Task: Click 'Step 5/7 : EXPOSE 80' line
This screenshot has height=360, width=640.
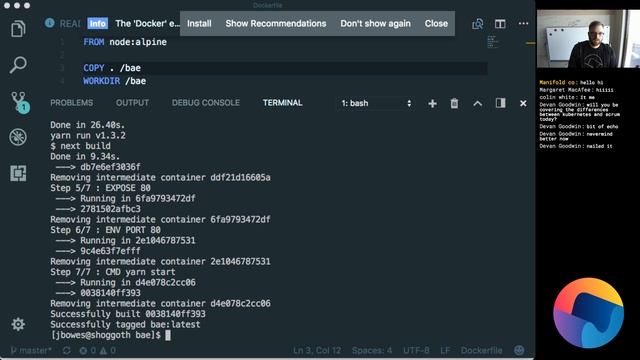Action: pyautogui.click(x=100, y=188)
